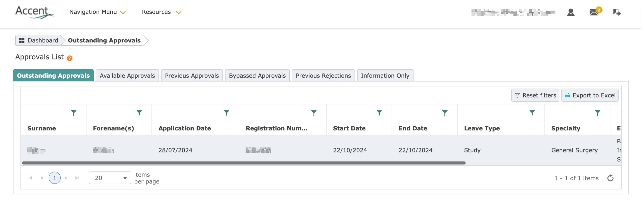Expand the Navigation Menu dropdown

tap(97, 12)
